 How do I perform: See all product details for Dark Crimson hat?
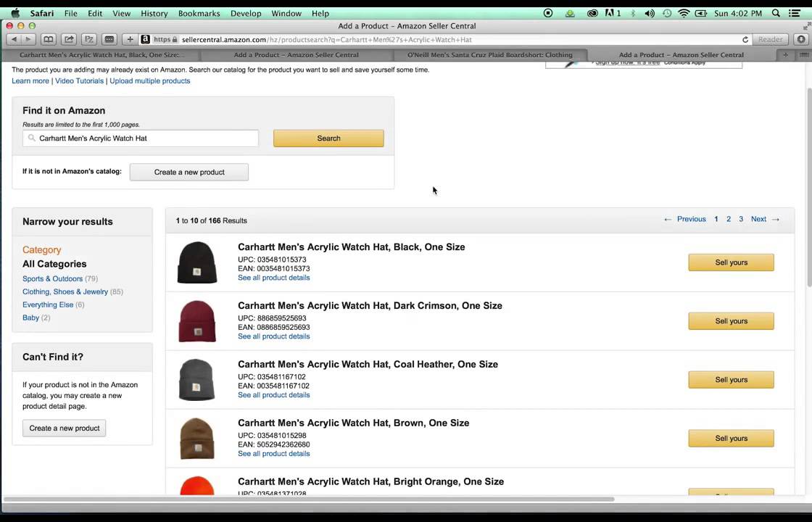point(274,336)
